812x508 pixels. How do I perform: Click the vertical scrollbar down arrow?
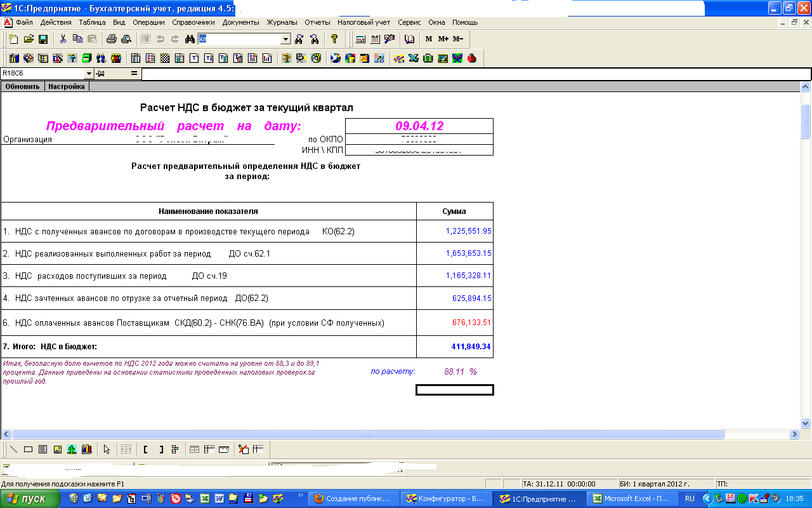click(806, 423)
